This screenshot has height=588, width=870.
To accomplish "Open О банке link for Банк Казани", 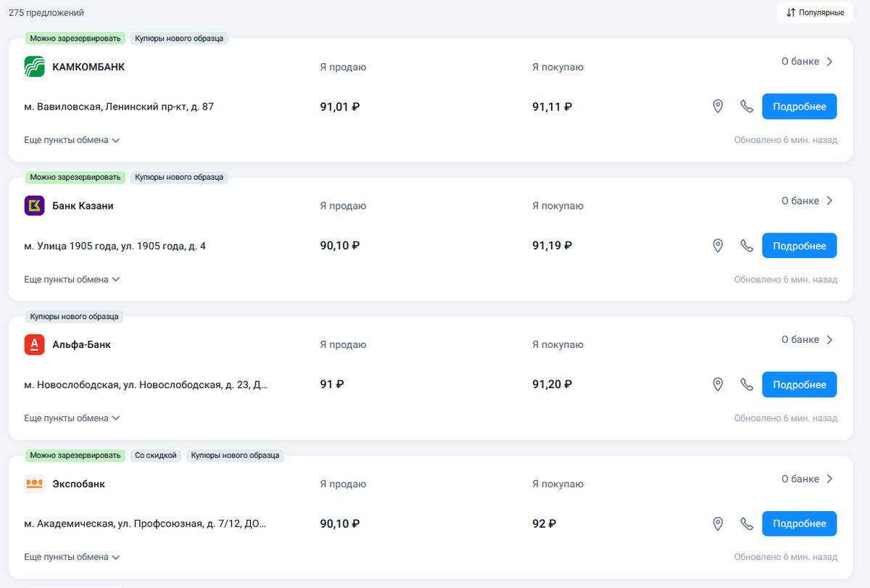I will (x=808, y=201).
